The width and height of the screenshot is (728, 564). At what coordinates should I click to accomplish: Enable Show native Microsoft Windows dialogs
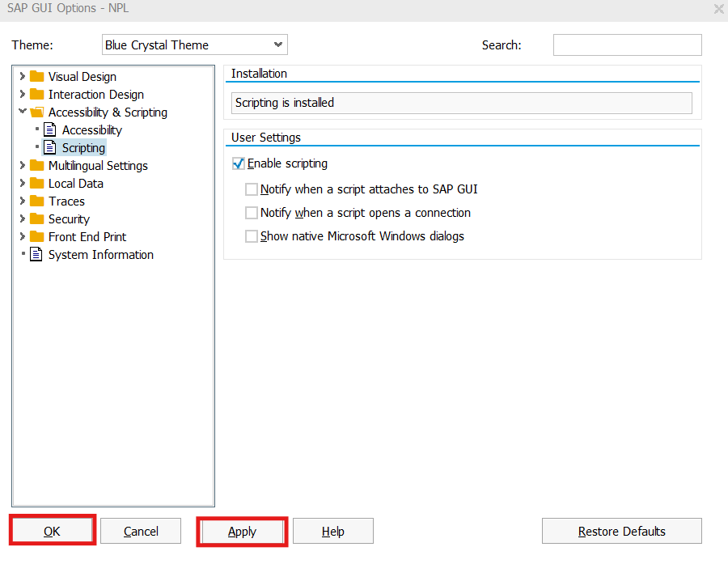252,236
